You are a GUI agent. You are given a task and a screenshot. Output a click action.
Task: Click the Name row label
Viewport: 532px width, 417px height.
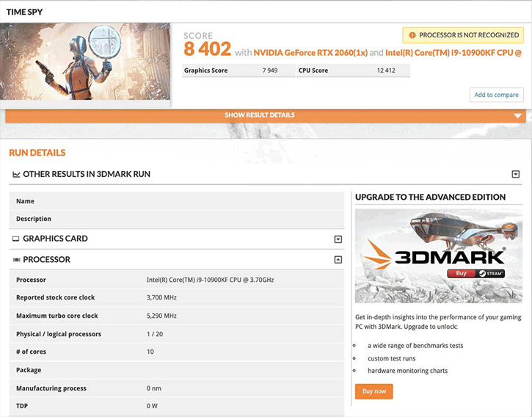(25, 201)
